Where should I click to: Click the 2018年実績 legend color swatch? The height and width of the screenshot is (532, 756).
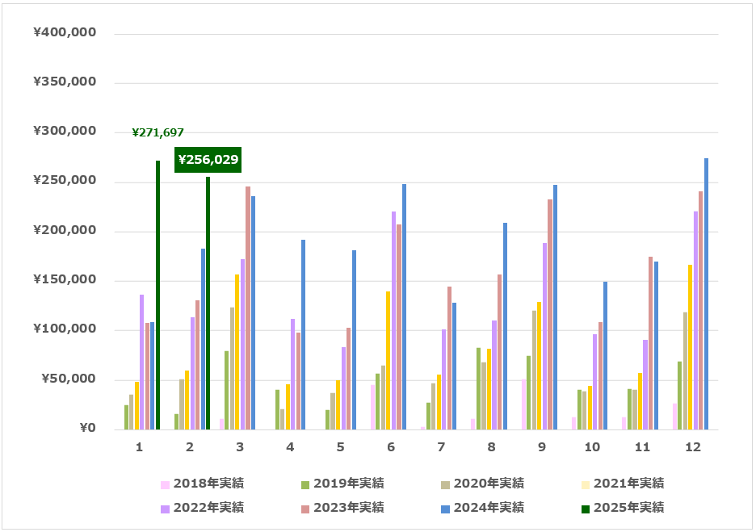tap(165, 485)
